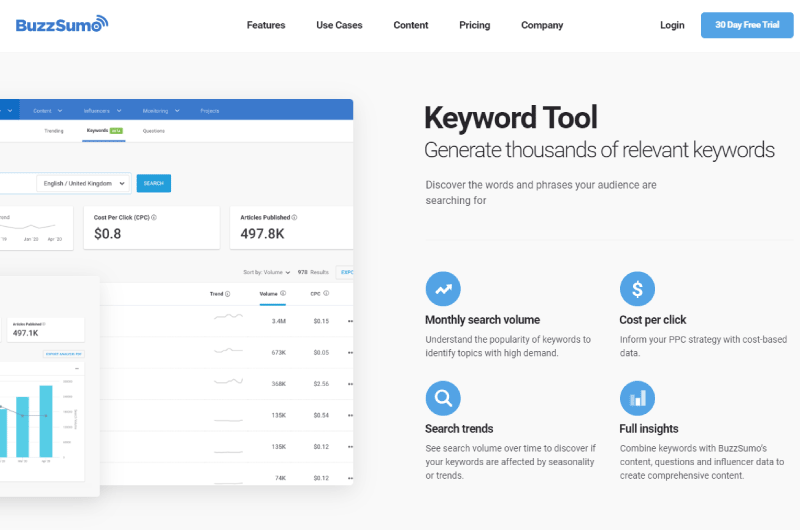Open Projects in app bar
The width and height of the screenshot is (800, 530).
(210, 111)
